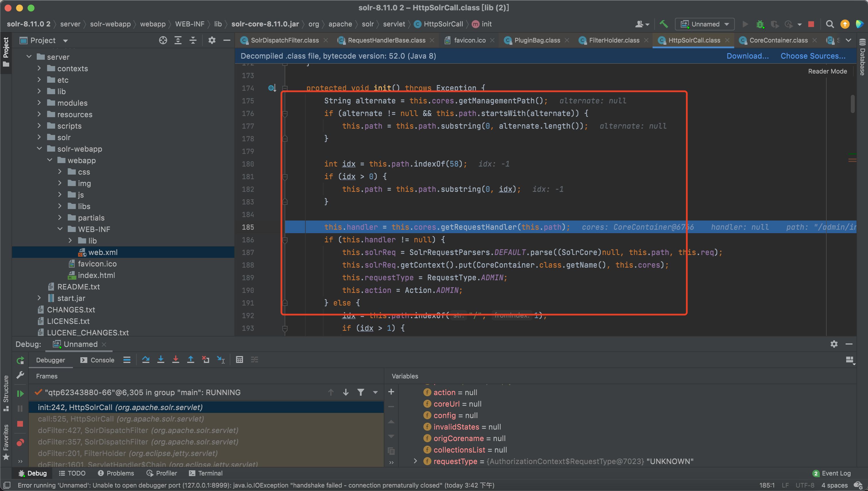Click the red Stop icon in Debug sidebar
The image size is (868, 491).
20,424
